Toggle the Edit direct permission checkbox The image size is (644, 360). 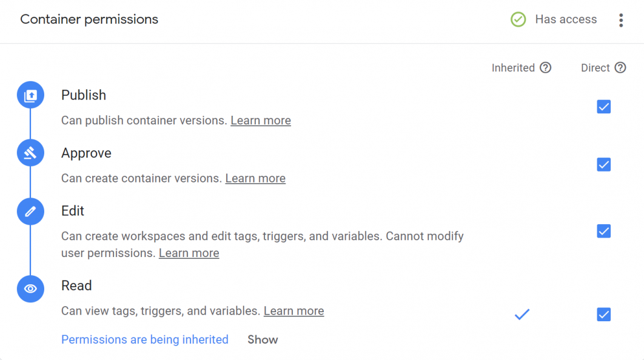point(603,231)
